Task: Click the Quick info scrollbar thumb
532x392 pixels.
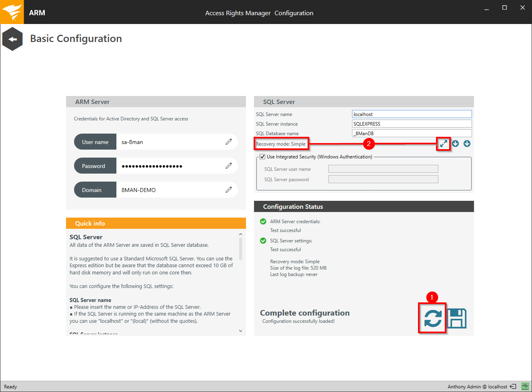Action: (240, 249)
